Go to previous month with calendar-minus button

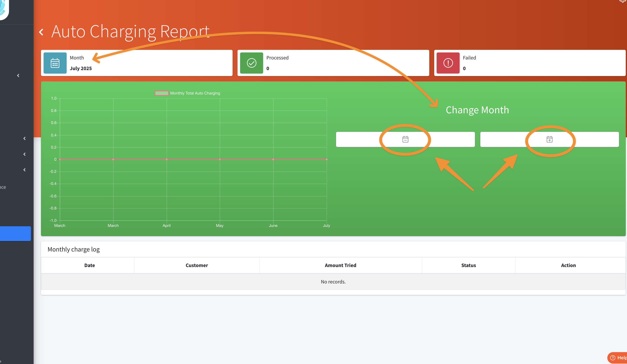[405, 139]
